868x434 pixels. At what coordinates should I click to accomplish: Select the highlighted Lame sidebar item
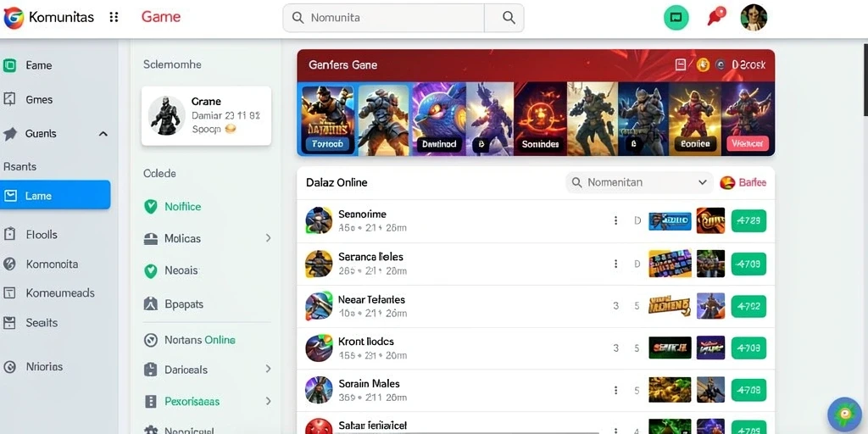(55, 195)
